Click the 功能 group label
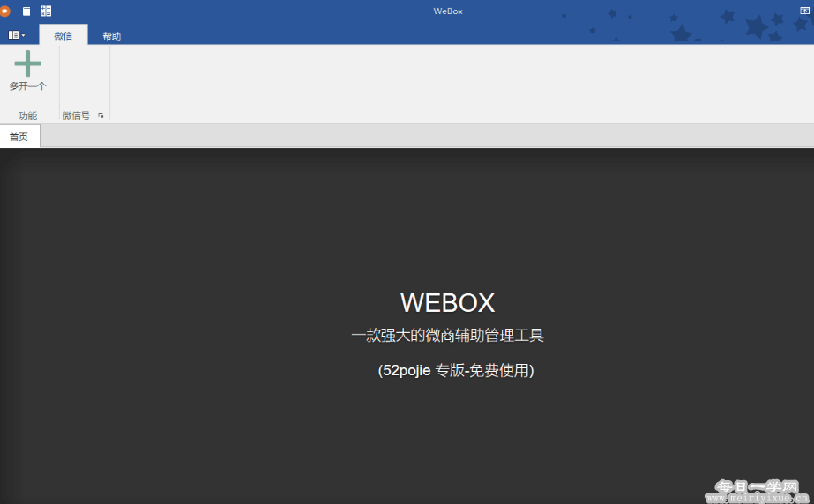 (x=27, y=115)
